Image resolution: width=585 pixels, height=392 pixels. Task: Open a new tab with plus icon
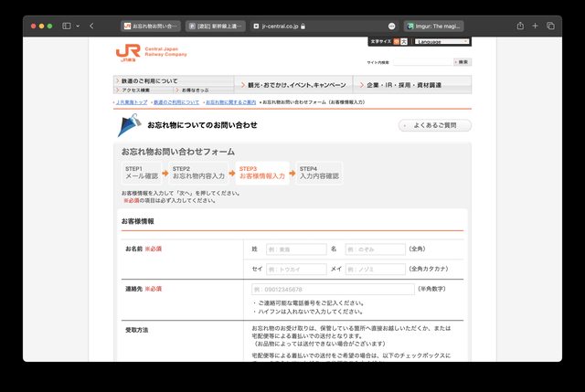(536, 26)
